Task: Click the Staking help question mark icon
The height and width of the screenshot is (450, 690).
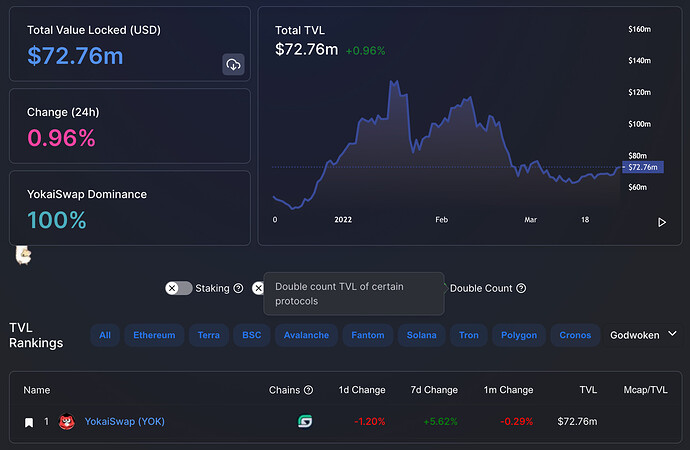Action: pos(238,288)
